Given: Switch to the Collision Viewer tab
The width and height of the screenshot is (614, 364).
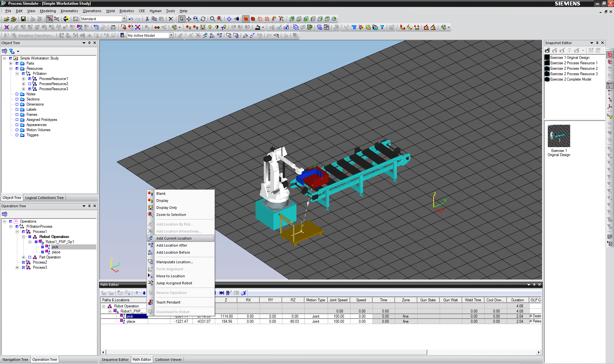Looking at the screenshot, I should [168, 360].
